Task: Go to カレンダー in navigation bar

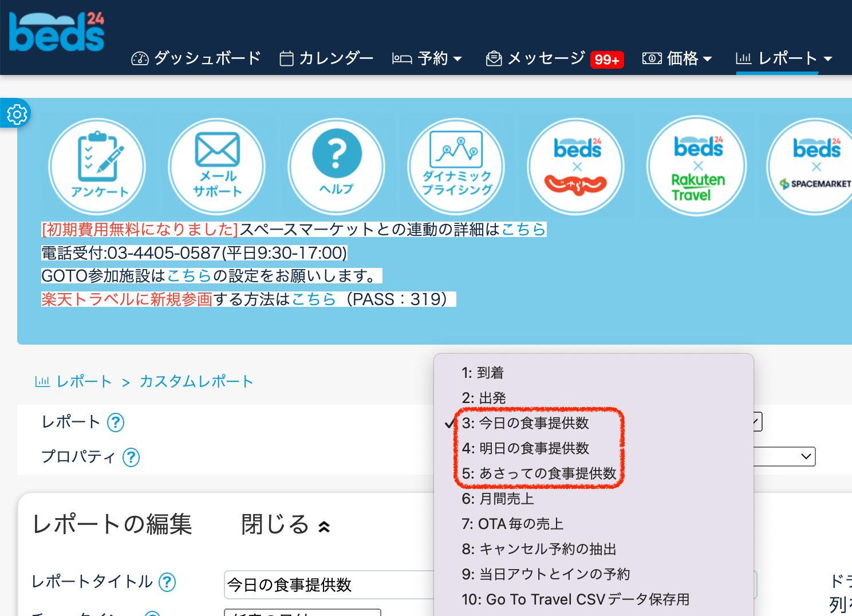Action: (326, 58)
